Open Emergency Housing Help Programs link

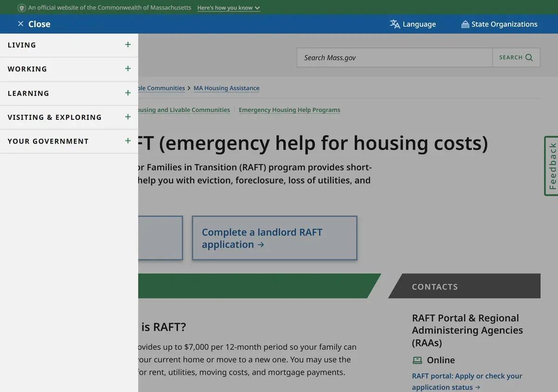click(x=289, y=110)
